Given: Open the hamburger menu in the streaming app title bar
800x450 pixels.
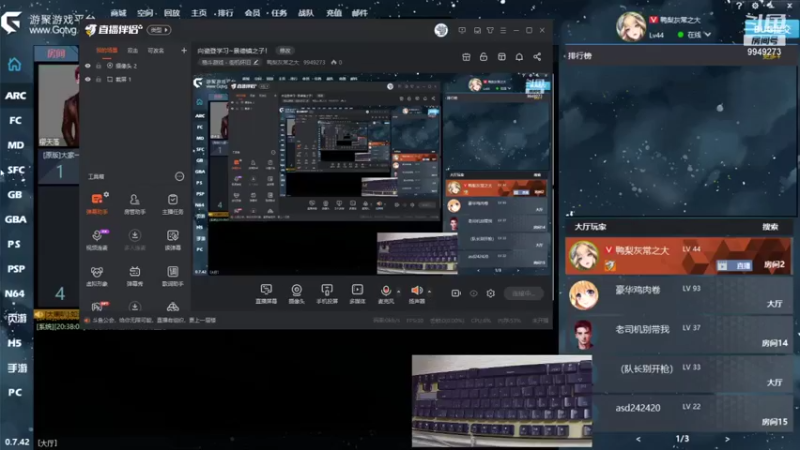Looking at the screenshot, I should coord(503,31).
